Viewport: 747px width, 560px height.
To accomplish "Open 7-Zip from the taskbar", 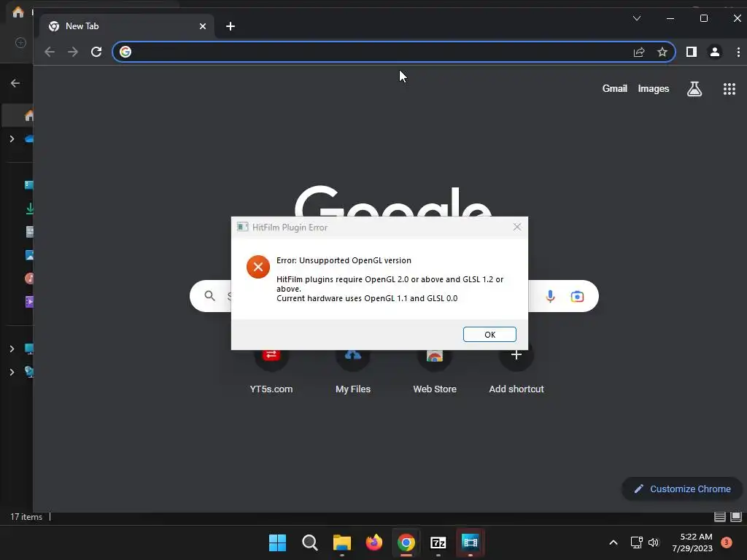I will [x=438, y=542].
